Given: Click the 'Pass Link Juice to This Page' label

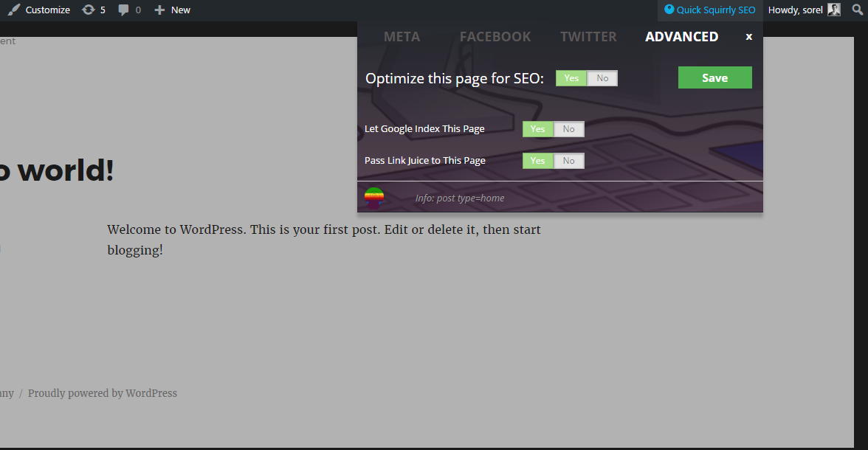Looking at the screenshot, I should tap(424, 161).
